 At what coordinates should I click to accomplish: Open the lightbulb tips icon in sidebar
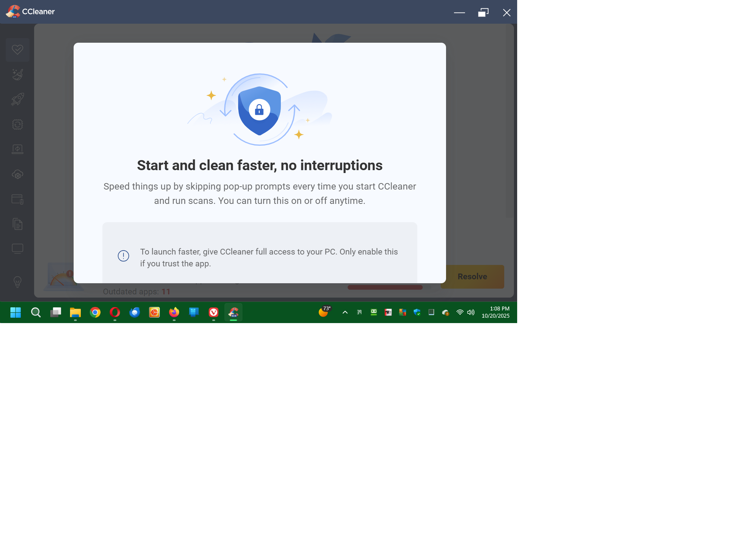17,282
